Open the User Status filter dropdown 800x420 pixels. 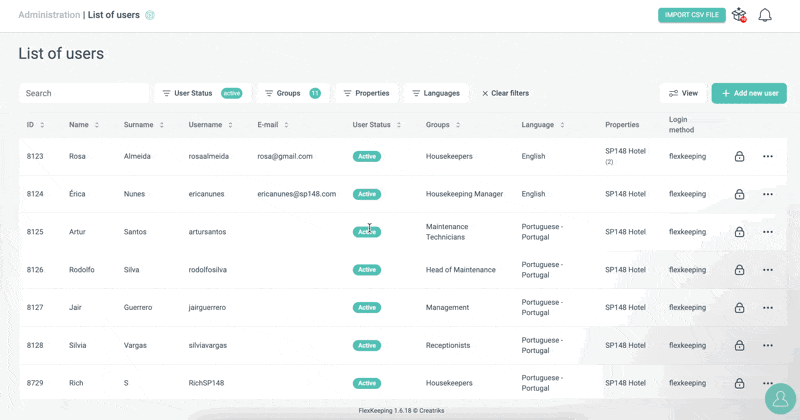pyautogui.click(x=203, y=93)
